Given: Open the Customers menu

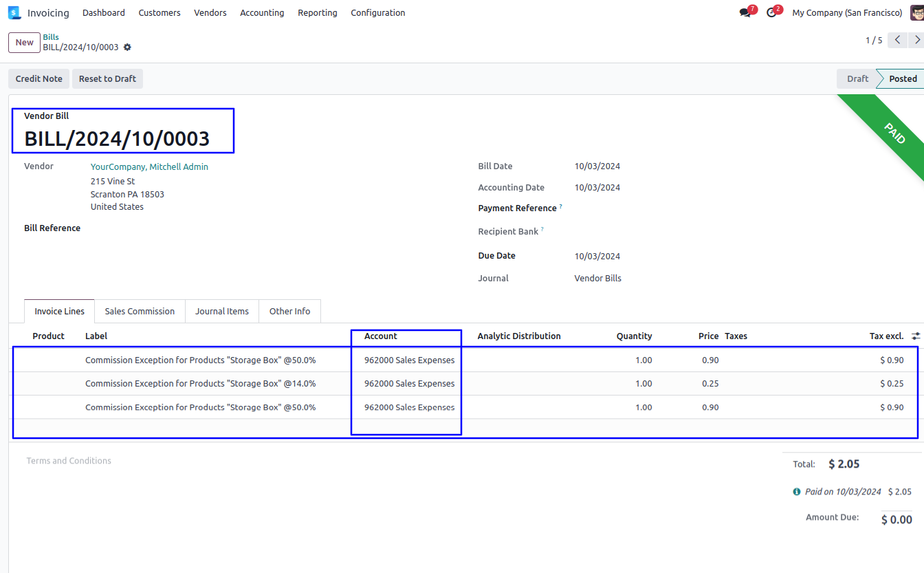Looking at the screenshot, I should 159,13.
